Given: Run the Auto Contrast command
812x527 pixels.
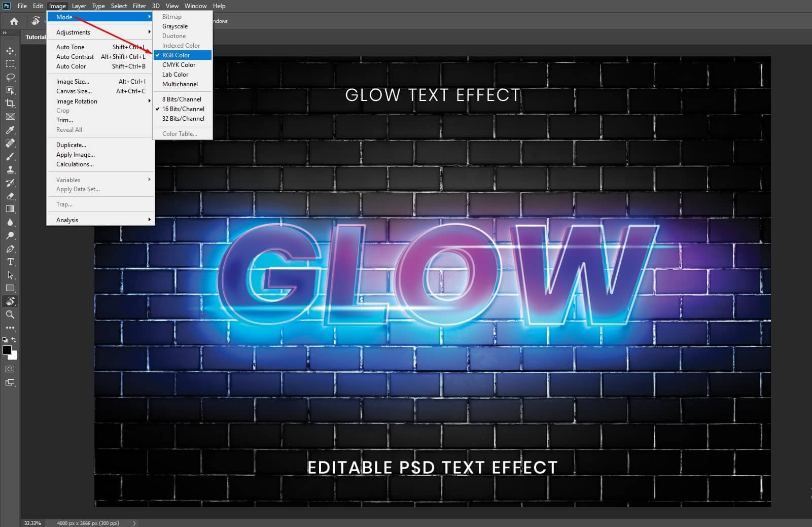Looking at the screenshot, I should tap(75, 56).
